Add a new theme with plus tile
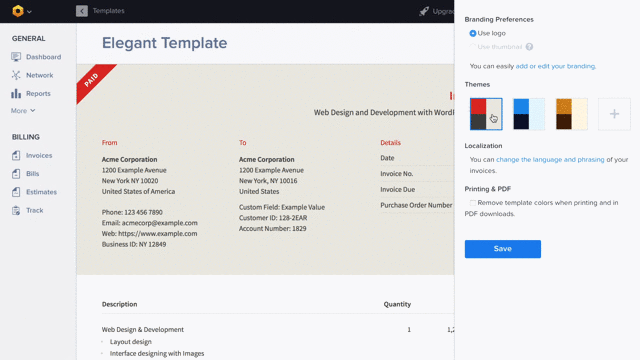Viewport: 640px width, 360px height. click(614, 114)
